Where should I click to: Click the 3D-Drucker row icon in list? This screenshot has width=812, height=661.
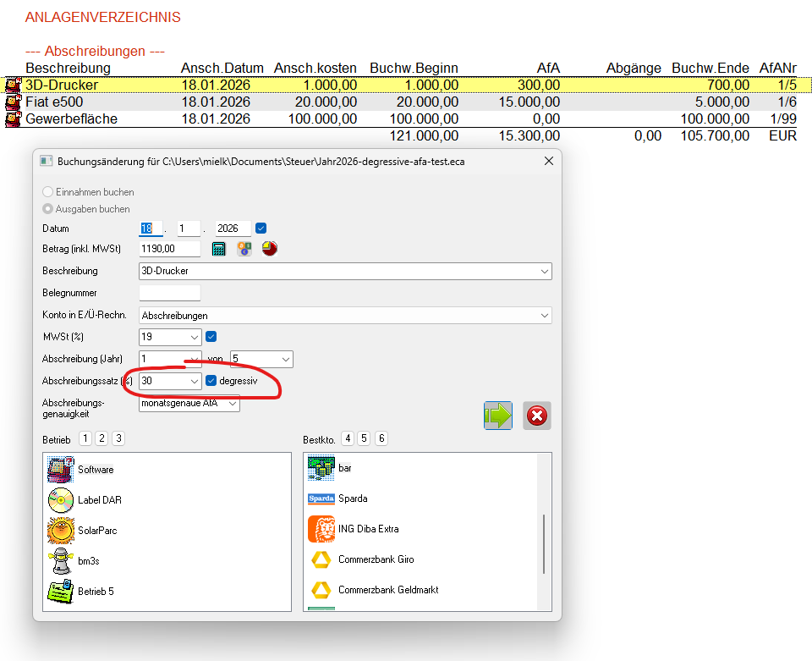click(x=13, y=85)
